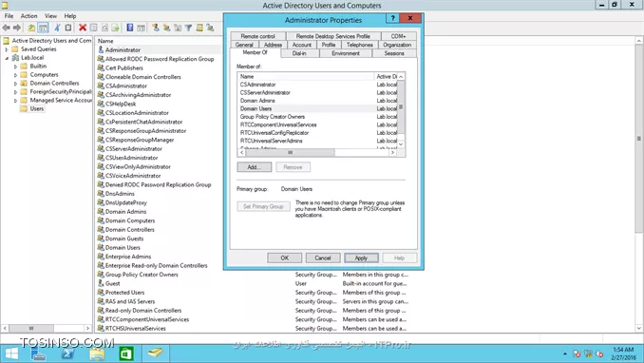Create new group toolbar icon

point(166,28)
